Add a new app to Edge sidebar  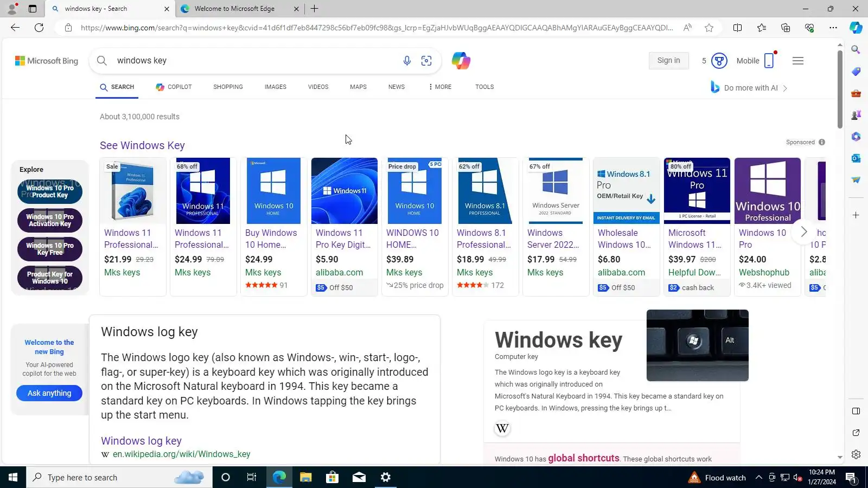[x=856, y=215]
